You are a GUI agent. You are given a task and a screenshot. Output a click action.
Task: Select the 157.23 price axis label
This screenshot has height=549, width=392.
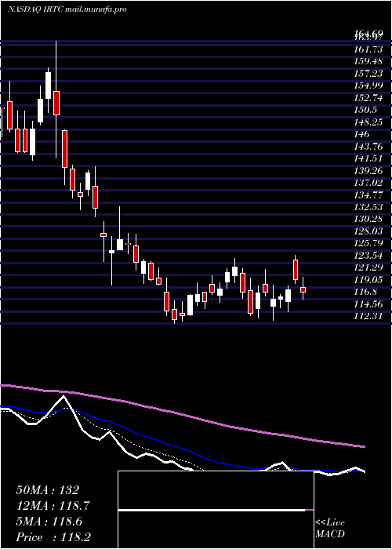click(x=368, y=74)
